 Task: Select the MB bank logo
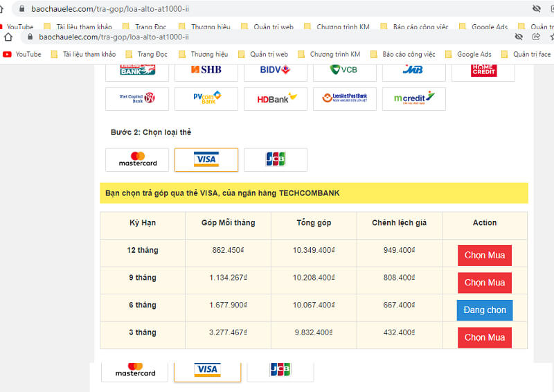(x=413, y=70)
